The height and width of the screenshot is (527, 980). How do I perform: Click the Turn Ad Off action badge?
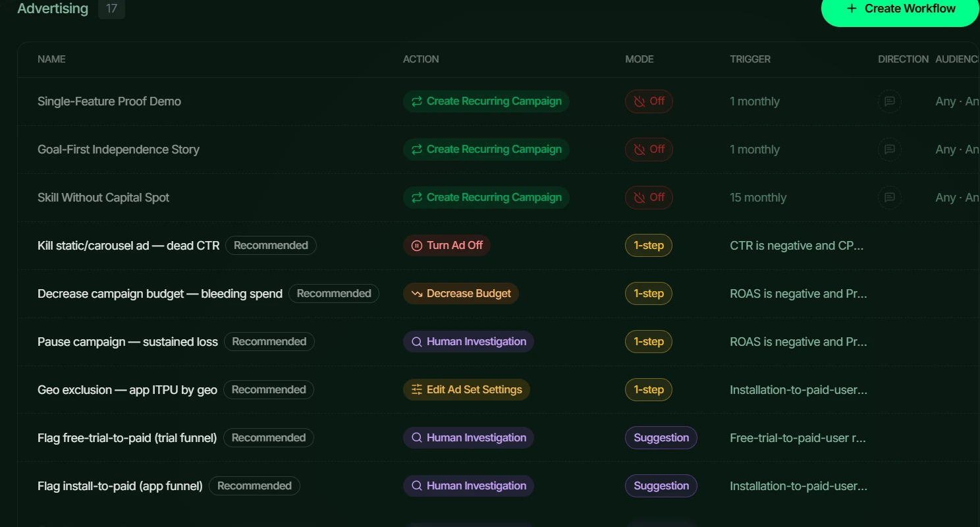tap(447, 246)
